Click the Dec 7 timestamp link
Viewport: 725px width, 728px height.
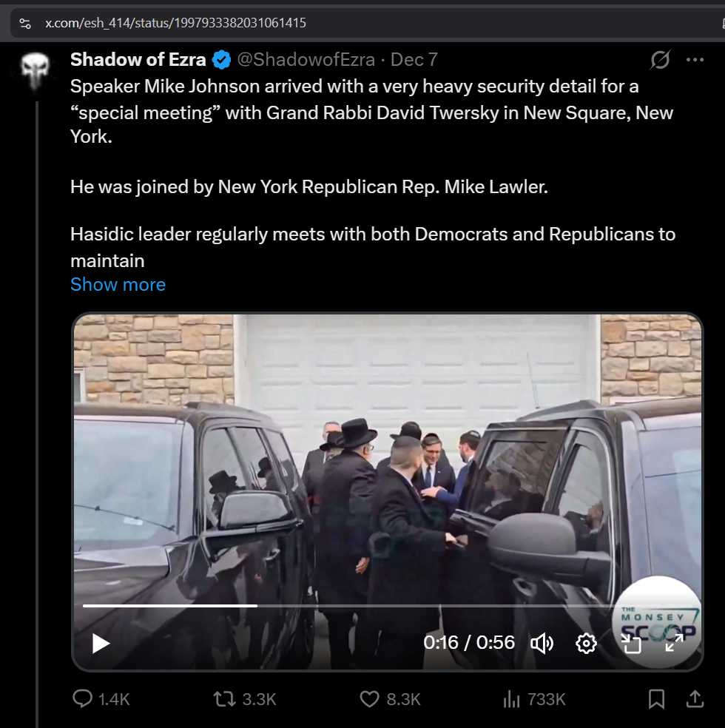(414, 60)
